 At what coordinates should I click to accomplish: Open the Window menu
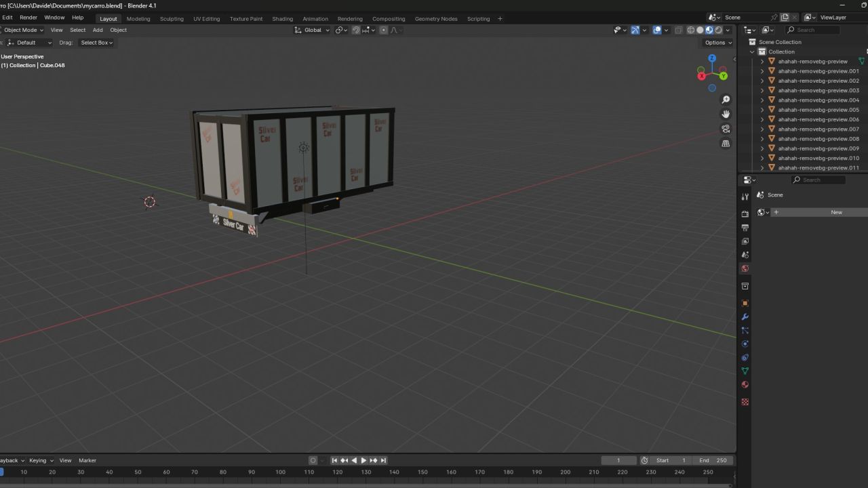pyautogui.click(x=54, y=18)
